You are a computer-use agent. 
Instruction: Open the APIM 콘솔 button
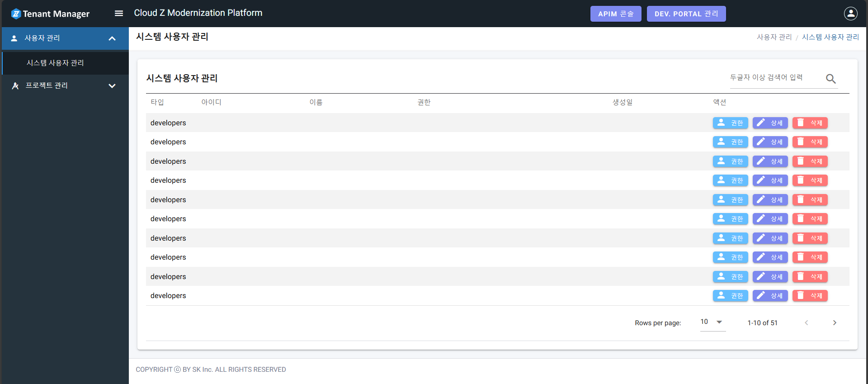point(616,14)
